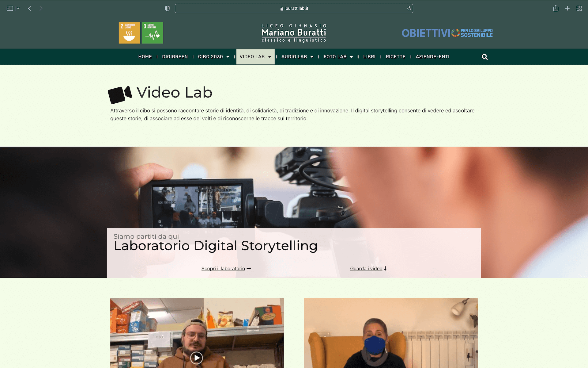Go back with the back arrow
Image resolution: width=588 pixels, height=368 pixels.
(29, 8)
